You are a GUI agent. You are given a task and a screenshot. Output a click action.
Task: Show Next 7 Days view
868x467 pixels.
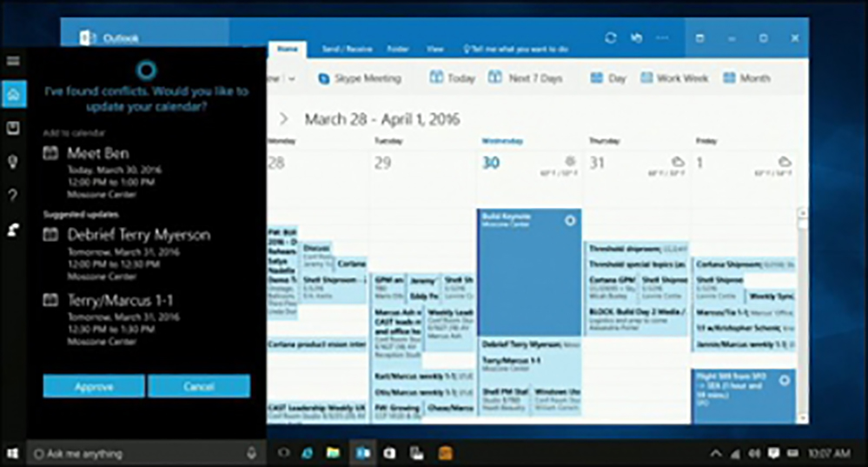[x=526, y=78]
